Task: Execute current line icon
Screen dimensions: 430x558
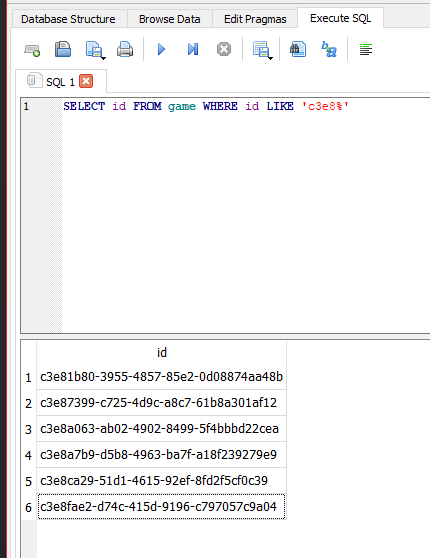Action: click(193, 49)
